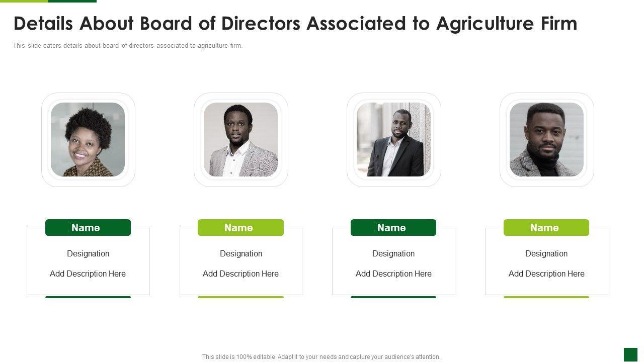The image size is (644, 362).
Task: Click the slide title about Board of Directors
Action: click(x=295, y=24)
